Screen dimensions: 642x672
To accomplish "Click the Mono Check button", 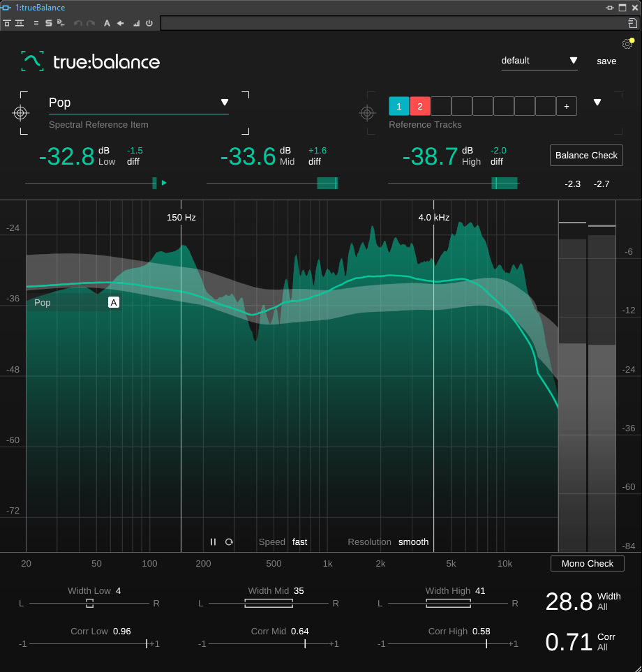I will tap(587, 564).
